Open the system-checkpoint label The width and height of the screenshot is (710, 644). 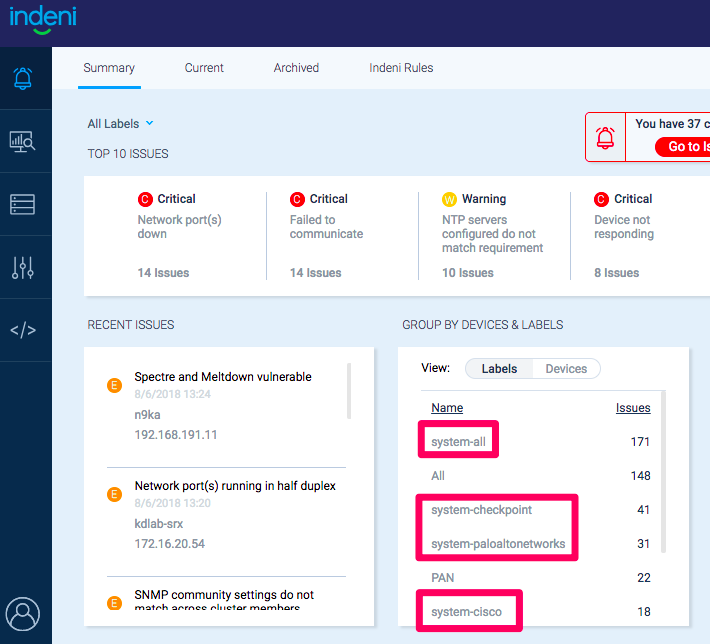pyautogui.click(x=481, y=510)
